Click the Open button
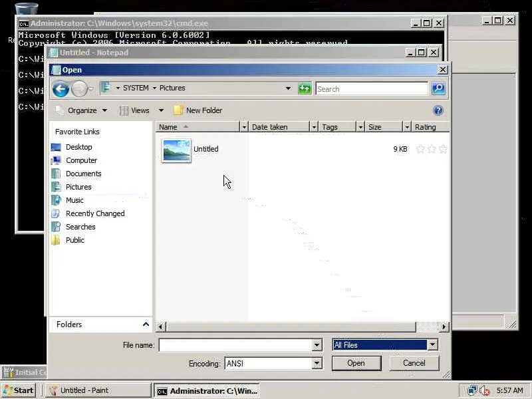This screenshot has height=399, width=532. click(356, 363)
